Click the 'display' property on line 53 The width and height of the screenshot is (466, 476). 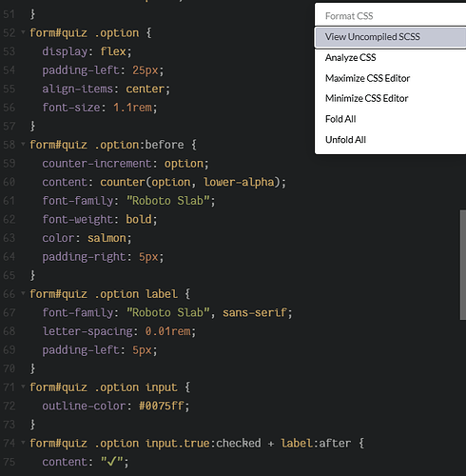point(65,51)
